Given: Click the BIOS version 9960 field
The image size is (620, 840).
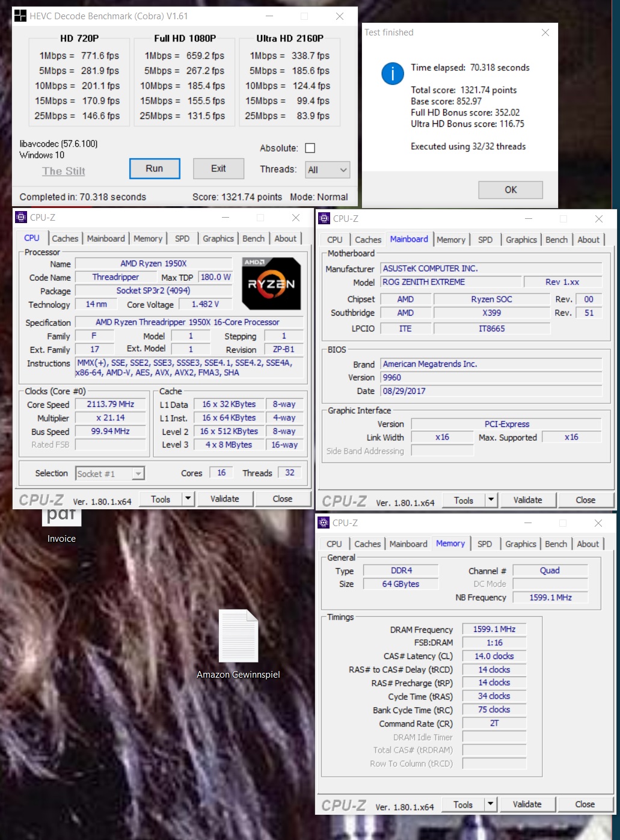Looking at the screenshot, I should [491, 378].
